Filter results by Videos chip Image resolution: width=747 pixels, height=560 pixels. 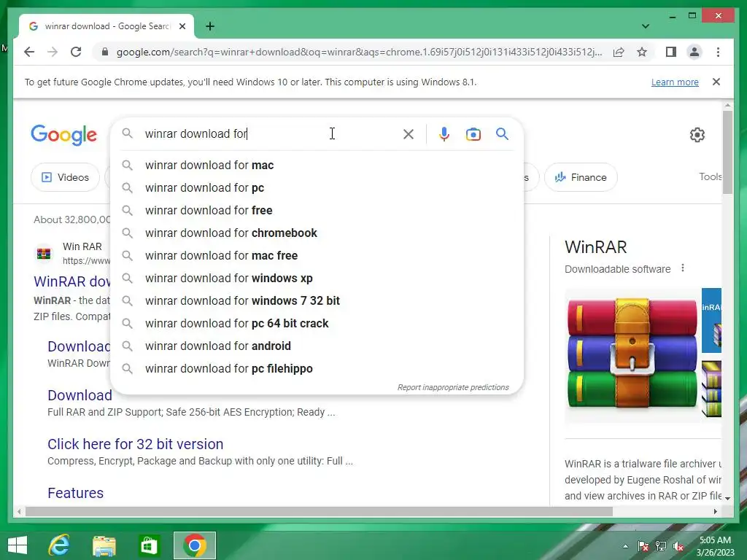coord(65,177)
